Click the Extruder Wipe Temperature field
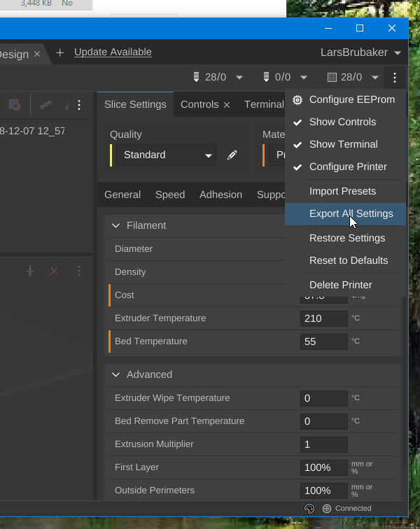420x529 pixels. pyautogui.click(x=324, y=398)
